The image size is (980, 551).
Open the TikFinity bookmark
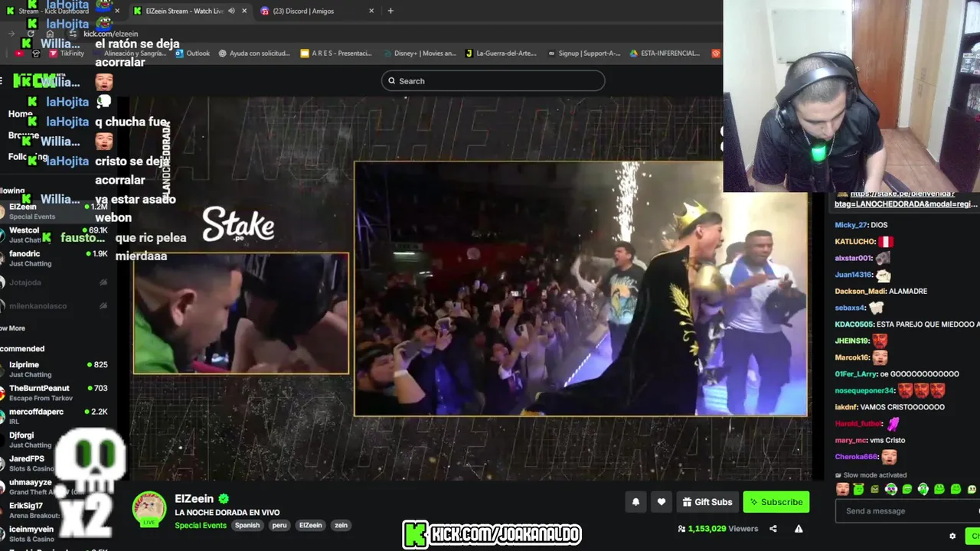coord(66,54)
